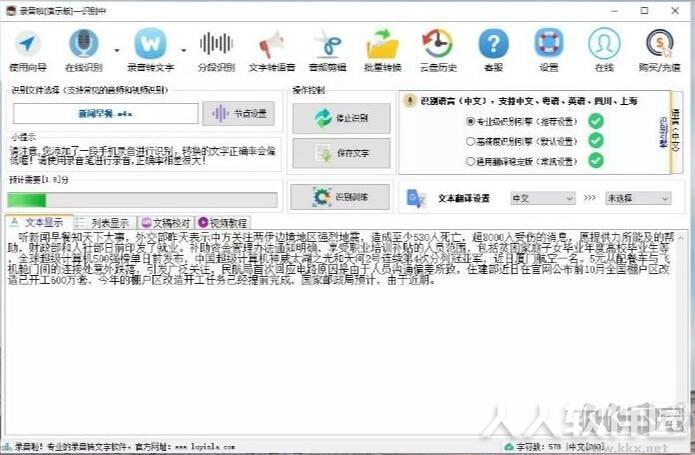Image resolution: width=695 pixels, height=455 pixels.
Task: Select 高精度识别引擎 radio option
Action: [521, 141]
